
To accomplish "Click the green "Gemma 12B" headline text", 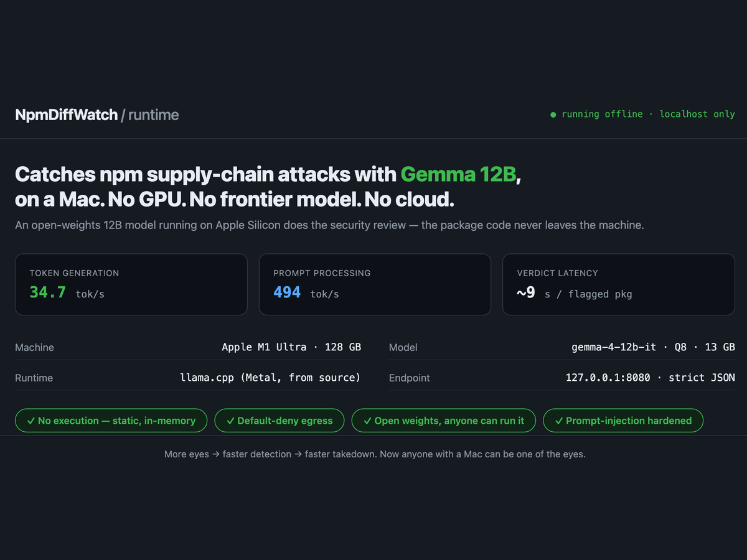I will coord(458,174).
